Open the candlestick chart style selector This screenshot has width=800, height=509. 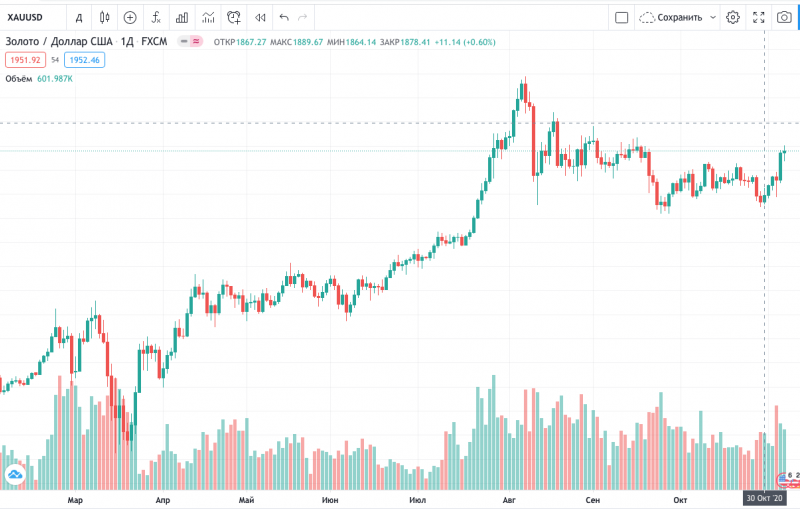(105, 17)
